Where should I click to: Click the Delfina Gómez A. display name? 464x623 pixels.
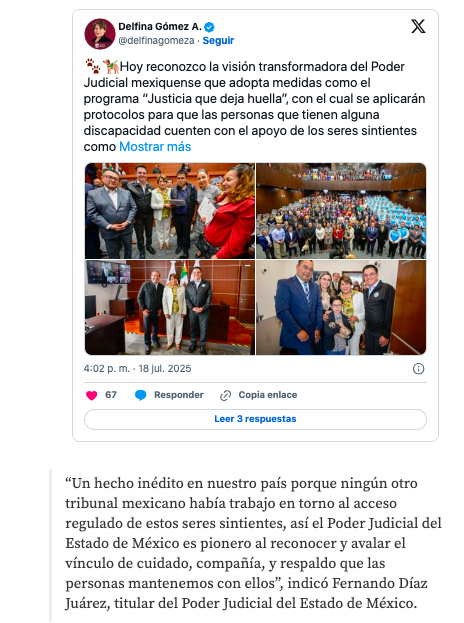(160, 27)
